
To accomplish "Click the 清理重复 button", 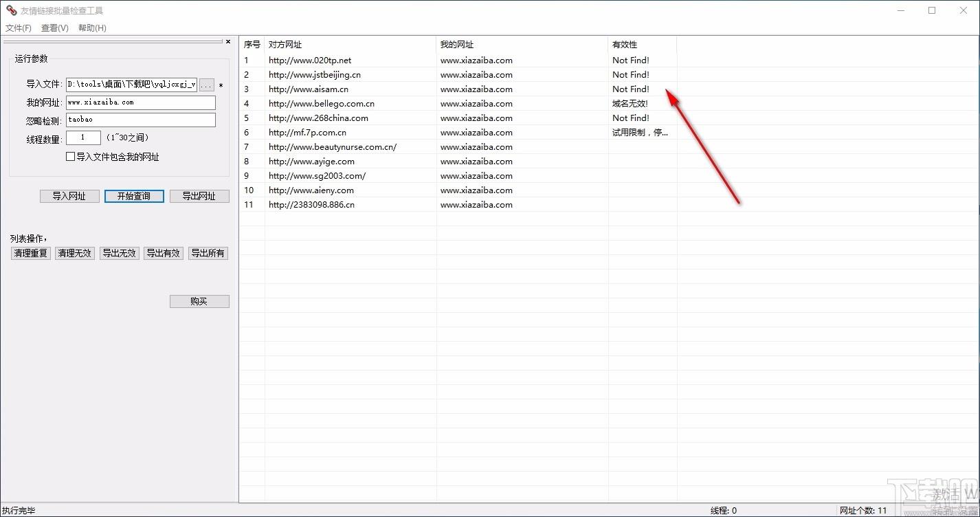I will point(31,253).
